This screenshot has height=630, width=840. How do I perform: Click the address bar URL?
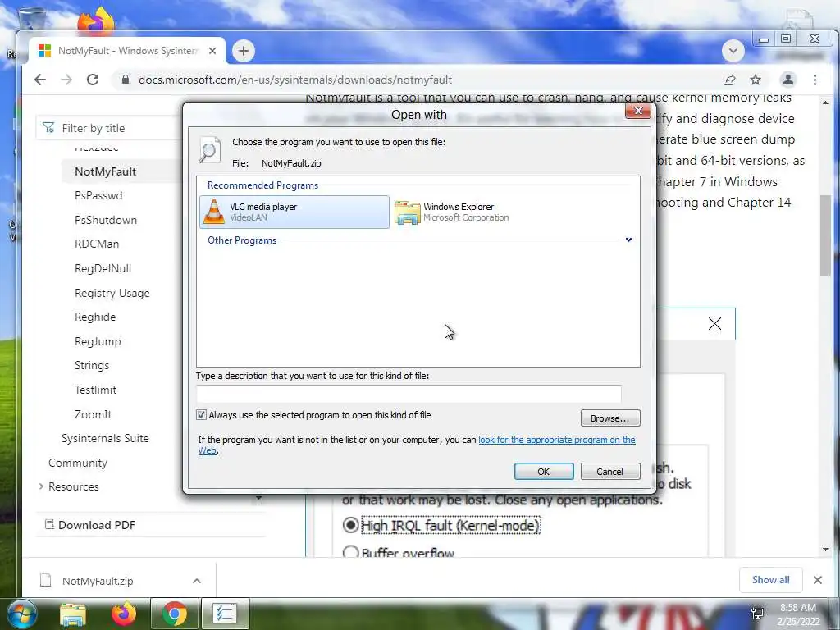click(295, 80)
